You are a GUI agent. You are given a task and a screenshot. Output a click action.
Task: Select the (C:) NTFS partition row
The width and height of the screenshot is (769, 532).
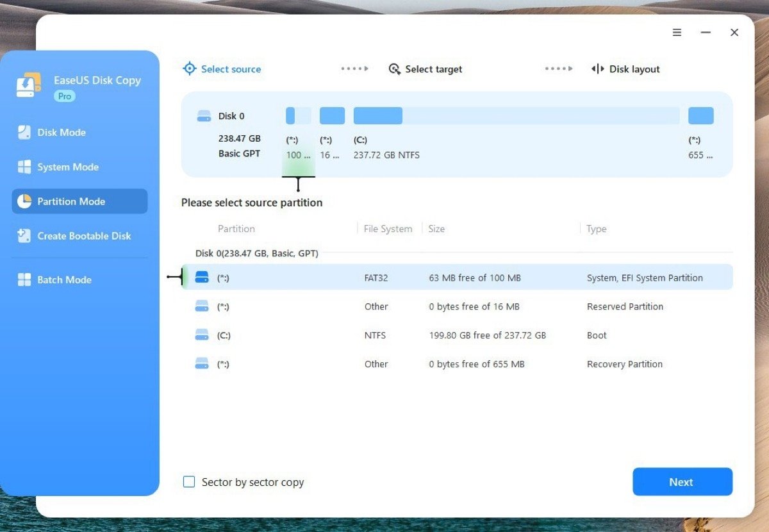click(457, 335)
